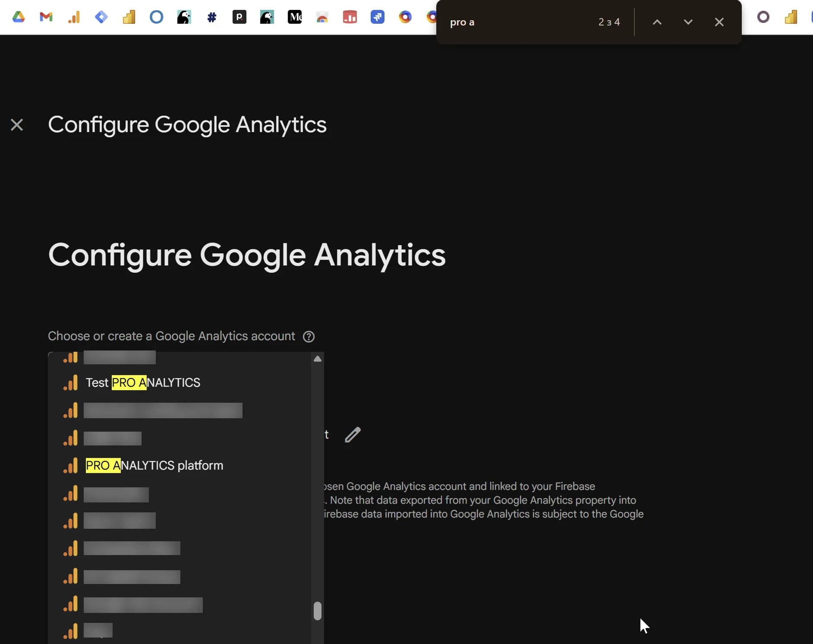Click the pencil edit icon
Viewport: 813px width, 644px height.
click(353, 435)
